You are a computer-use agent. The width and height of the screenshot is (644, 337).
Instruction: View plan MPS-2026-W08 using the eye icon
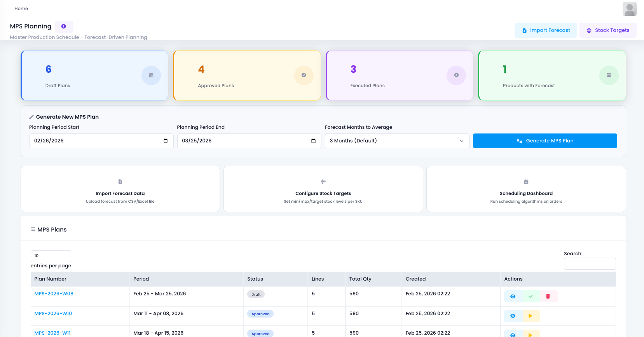pos(513,297)
